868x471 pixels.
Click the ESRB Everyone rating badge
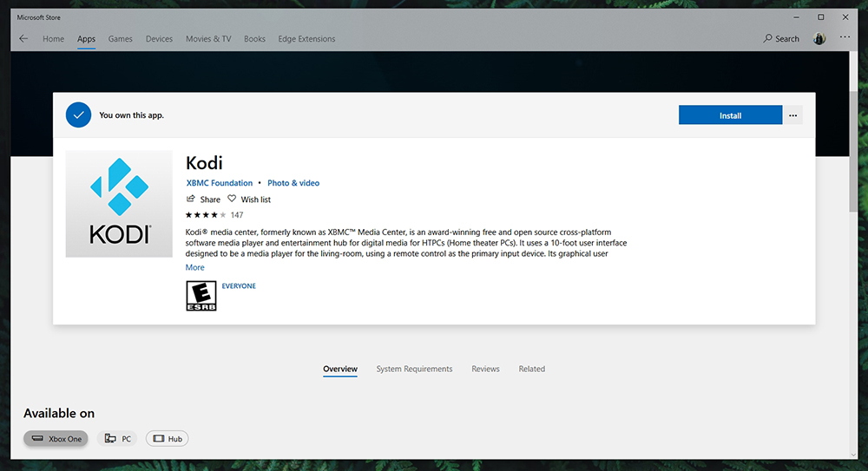point(201,296)
